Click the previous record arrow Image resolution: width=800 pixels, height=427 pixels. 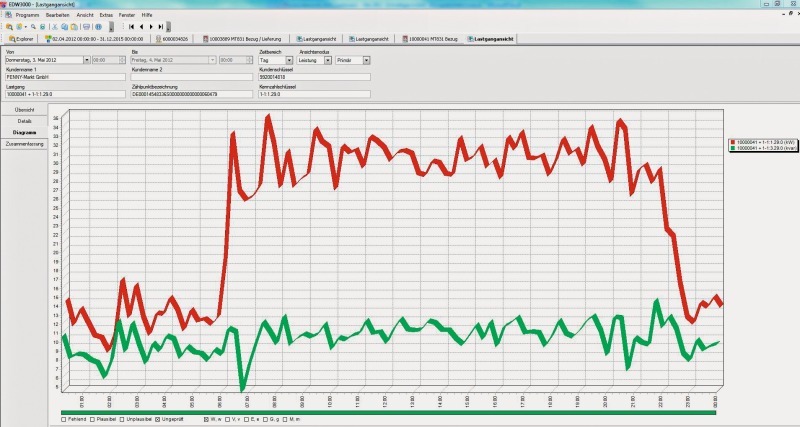click(141, 27)
